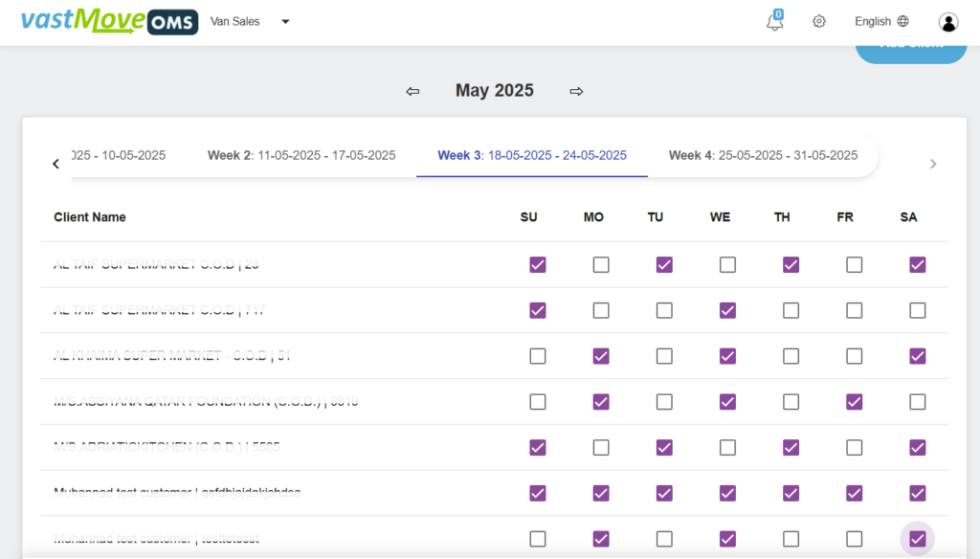Switch to Week 2 tab
Screen dimensions: 980x559
pos(301,155)
